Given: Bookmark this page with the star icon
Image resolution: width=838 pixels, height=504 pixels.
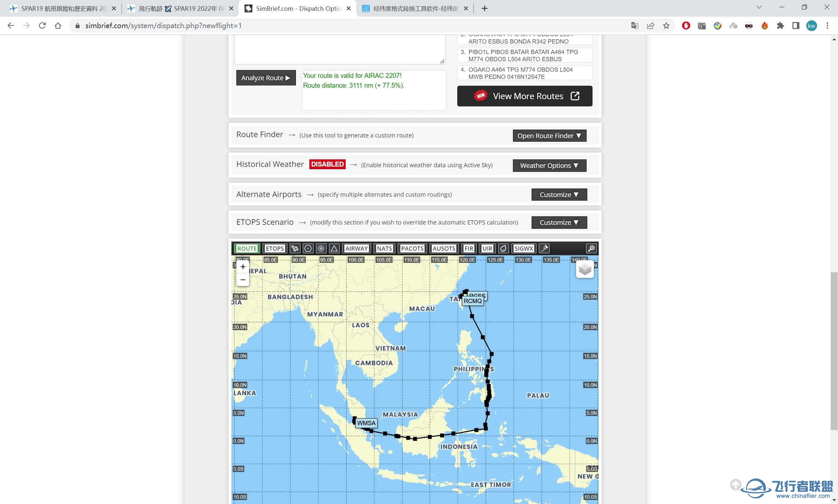Looking at the screenshot, I should 666,26.
